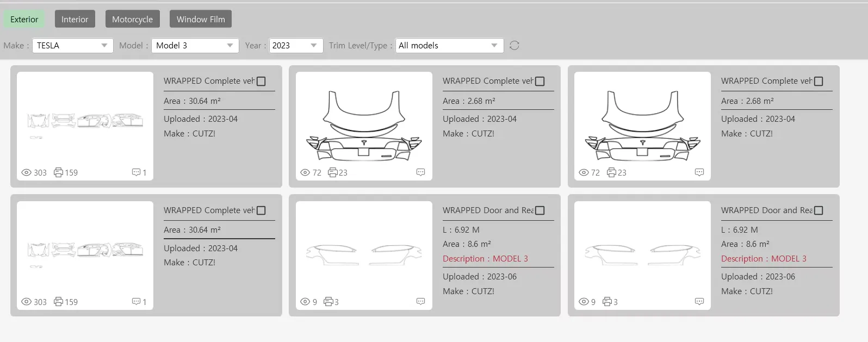
Task: Click Make : CUTZ! on top-right card
Action: pos(747,134)
